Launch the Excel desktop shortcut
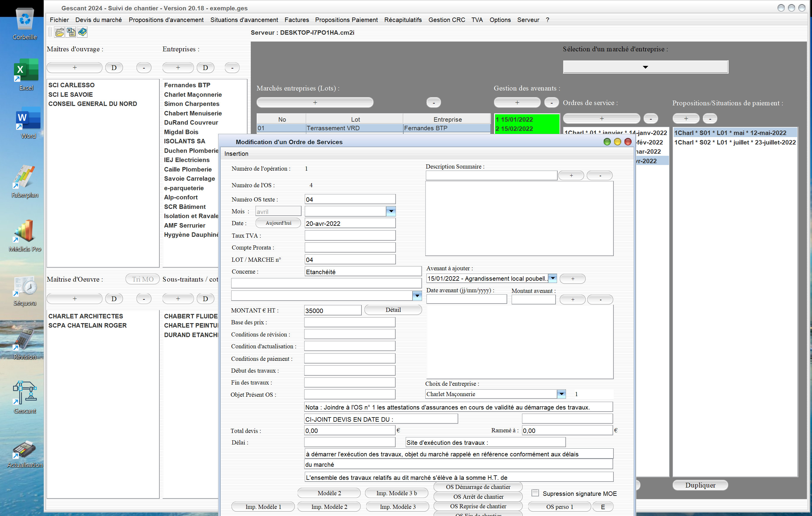Image resolution: width=812 pixels, height=516 pixels. (26, 75)
